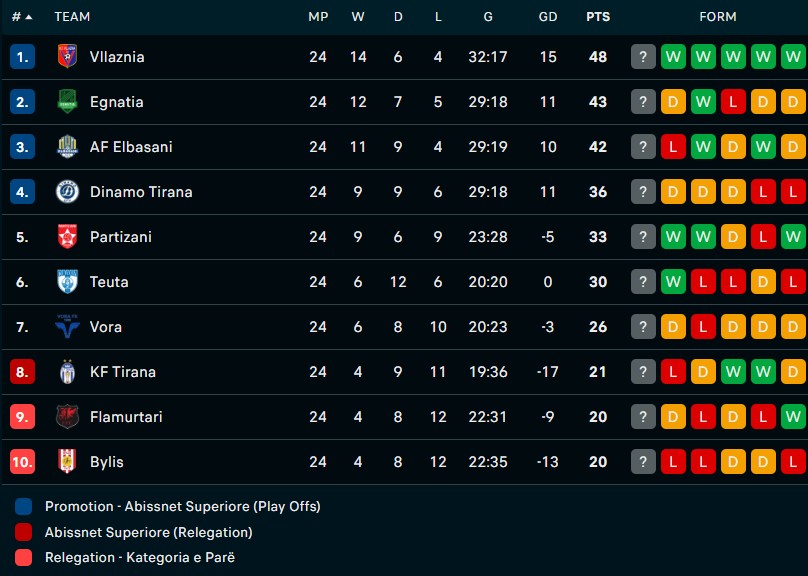Click the rank 8 red position badge
This screenshot has width=808, height=576.
[23, 372]
